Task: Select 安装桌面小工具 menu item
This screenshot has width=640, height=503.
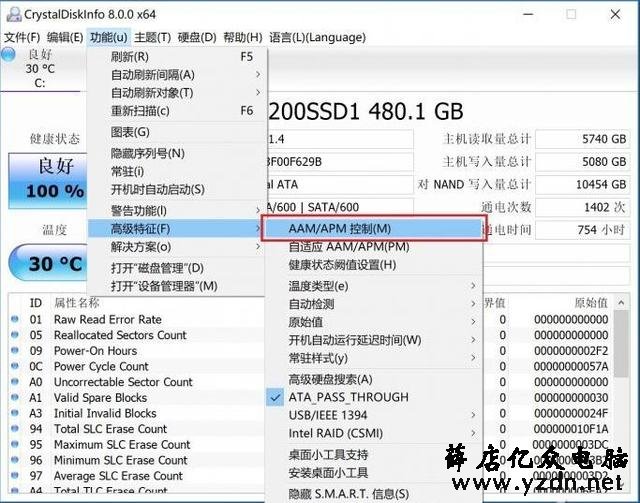Action: [x=373, y=472]
